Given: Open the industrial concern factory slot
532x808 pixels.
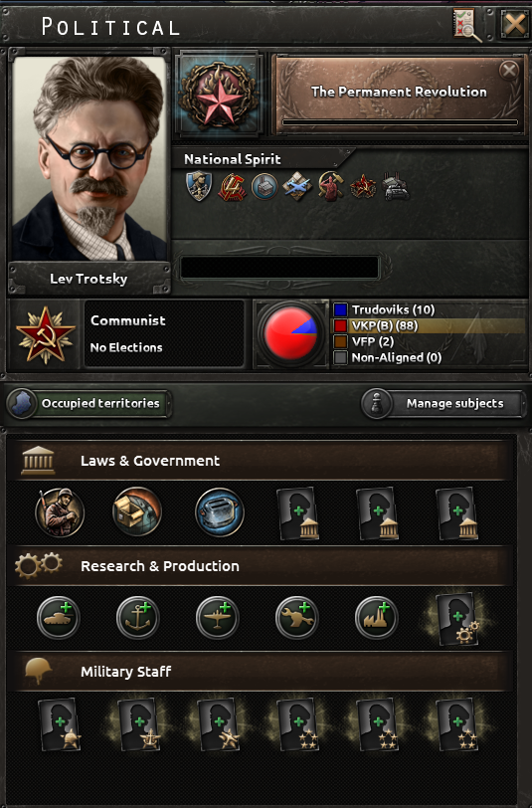Looking at the screenshot, I should [x=377, y=617].
